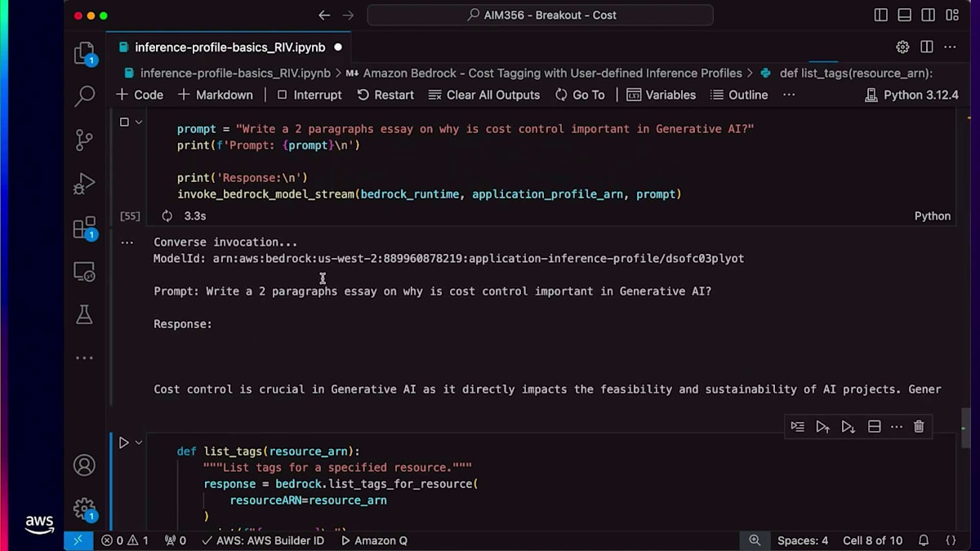Select the Python 3.12.4 kernel picker
The height and width of the screenshot is (551, 980).
click(911, 95)
